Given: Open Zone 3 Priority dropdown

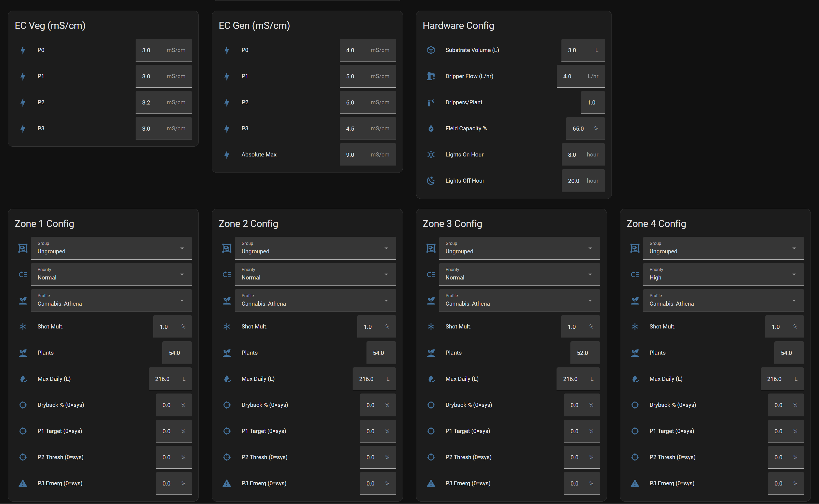Looking at the screenshot, I should (519, 274).
